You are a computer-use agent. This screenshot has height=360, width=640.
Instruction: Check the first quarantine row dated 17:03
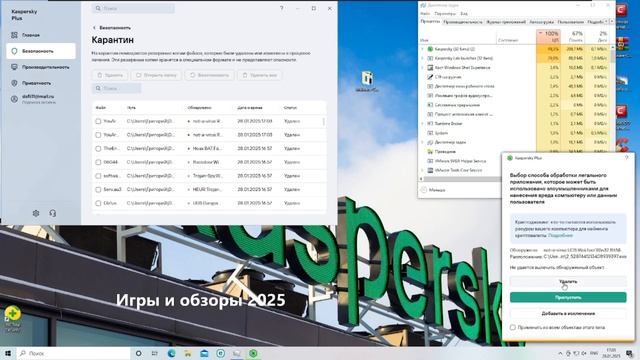click(x=98, y=121)
